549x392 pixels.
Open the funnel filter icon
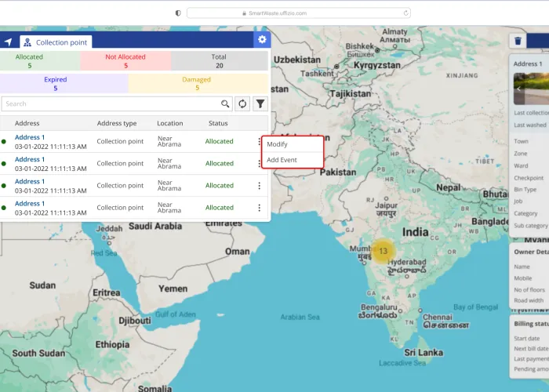tap(260, 103)
